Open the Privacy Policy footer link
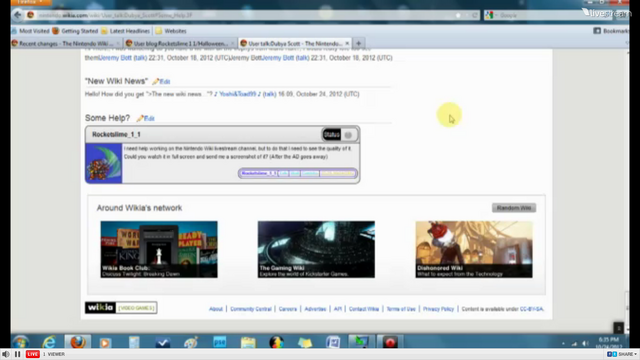This screenshot has height=360, width=640. pos(438,309)
